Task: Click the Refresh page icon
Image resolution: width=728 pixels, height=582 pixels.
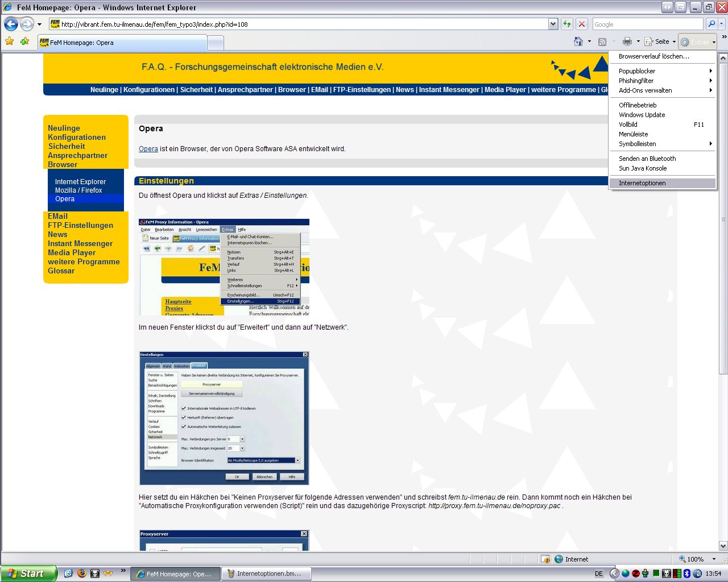Action: (567, 24)
